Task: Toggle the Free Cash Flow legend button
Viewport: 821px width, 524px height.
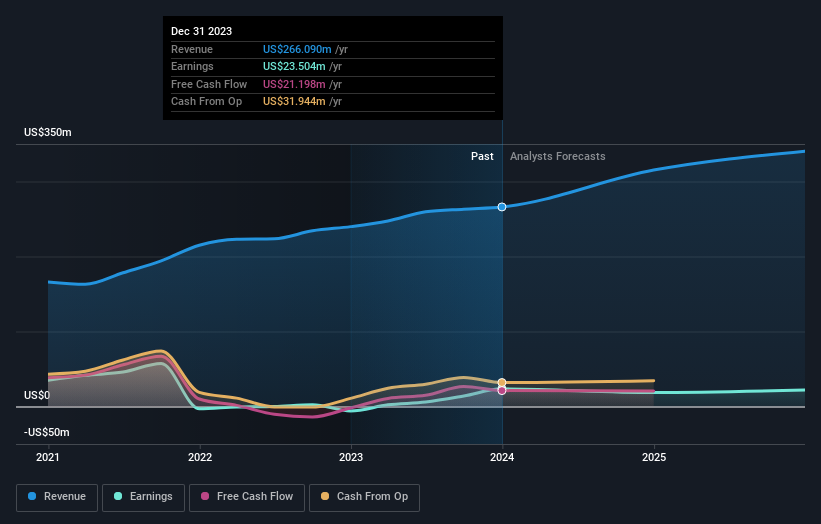Action: coord(247,497)
